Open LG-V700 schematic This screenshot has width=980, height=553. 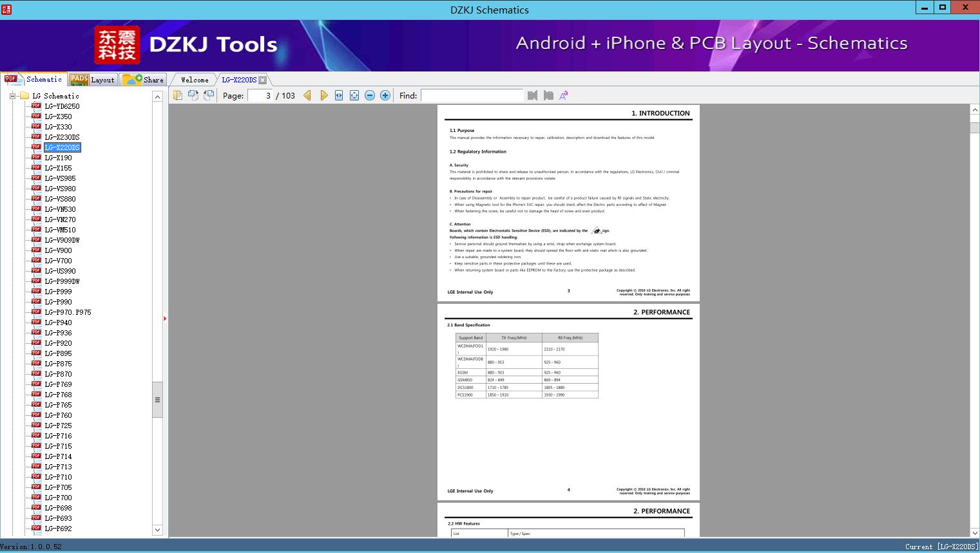click(x=58, y=261)
